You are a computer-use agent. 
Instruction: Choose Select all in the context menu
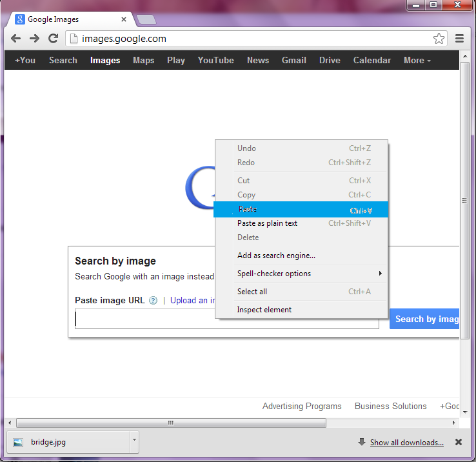point(301,292)
